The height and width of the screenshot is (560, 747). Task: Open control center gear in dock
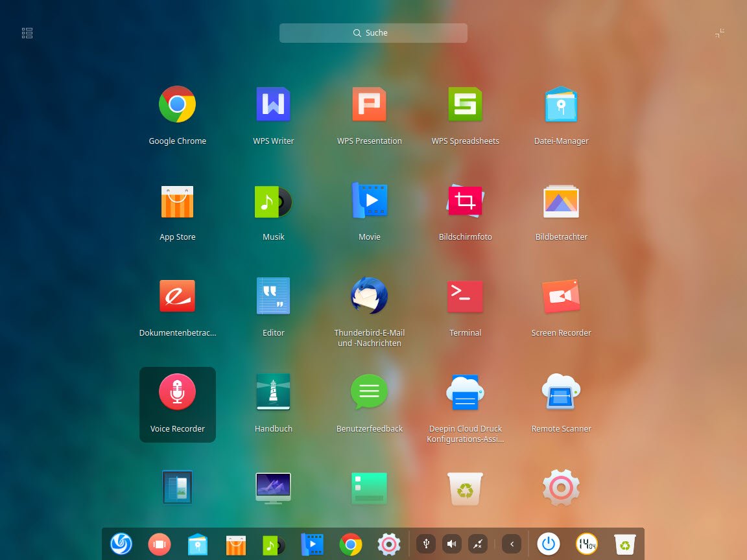click(389, 544)
